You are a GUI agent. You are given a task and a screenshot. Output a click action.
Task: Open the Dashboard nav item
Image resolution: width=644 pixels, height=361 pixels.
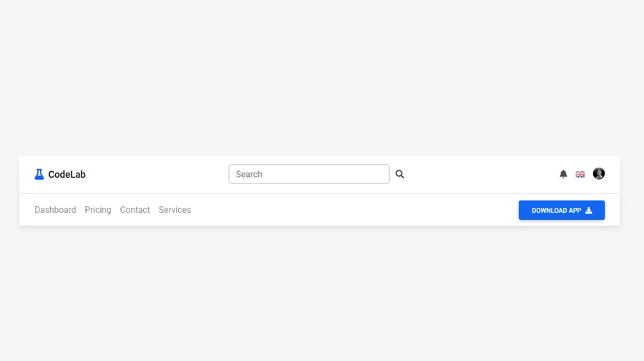(x=55, y=210)
